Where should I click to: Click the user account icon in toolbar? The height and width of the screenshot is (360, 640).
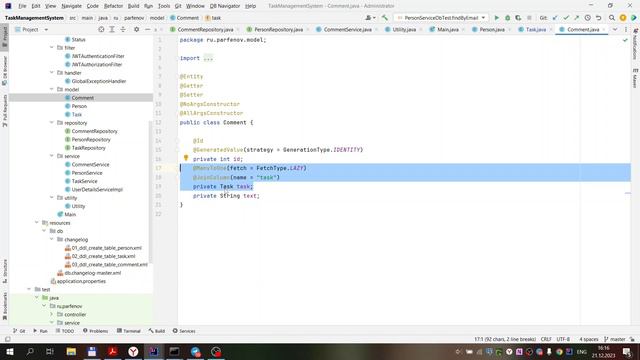tap(370, 18)
